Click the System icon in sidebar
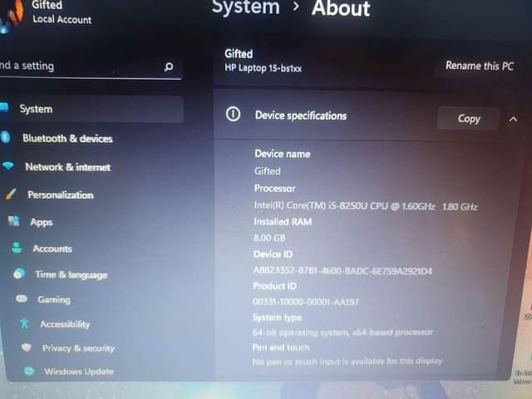532x399 pixels. 4,108
